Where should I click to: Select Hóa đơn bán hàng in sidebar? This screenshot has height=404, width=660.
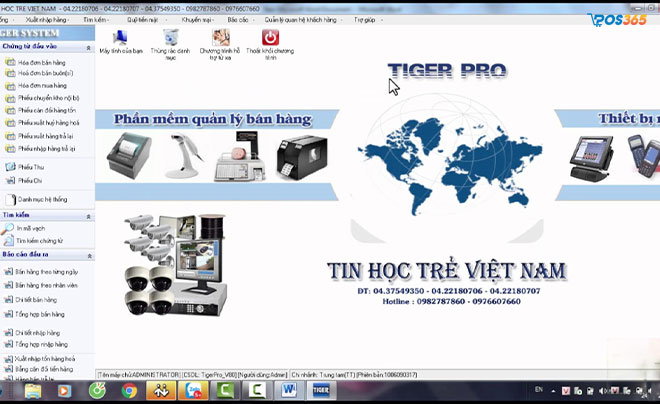(x=39, y=60)
